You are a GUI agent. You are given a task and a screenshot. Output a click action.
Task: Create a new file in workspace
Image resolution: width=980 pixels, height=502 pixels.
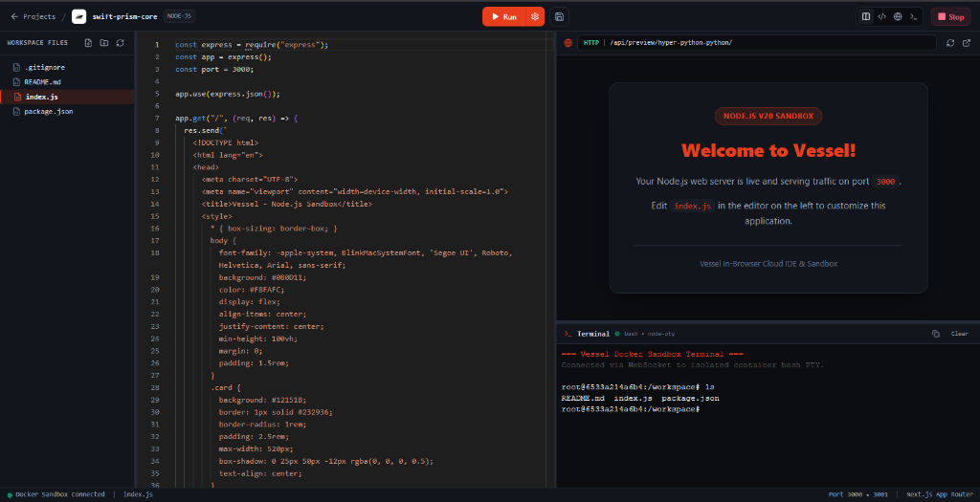coord(88,43)
